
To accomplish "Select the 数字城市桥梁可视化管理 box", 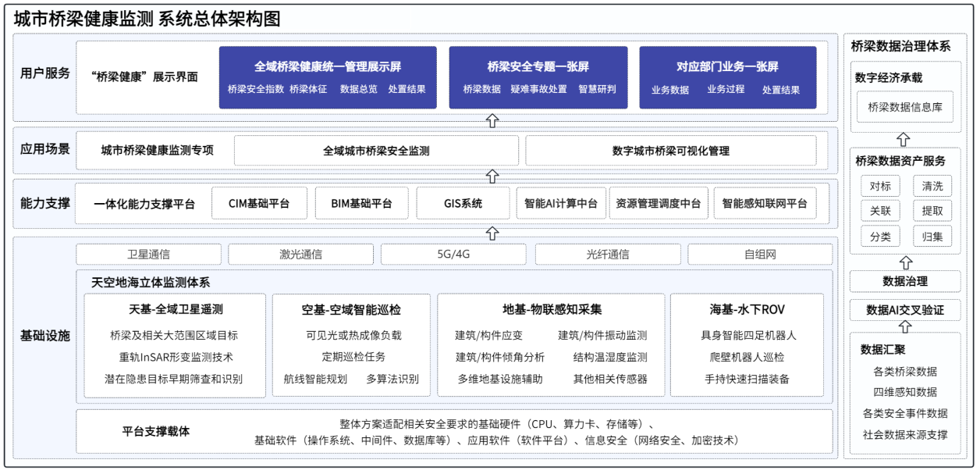I will (x=670, y=151).
